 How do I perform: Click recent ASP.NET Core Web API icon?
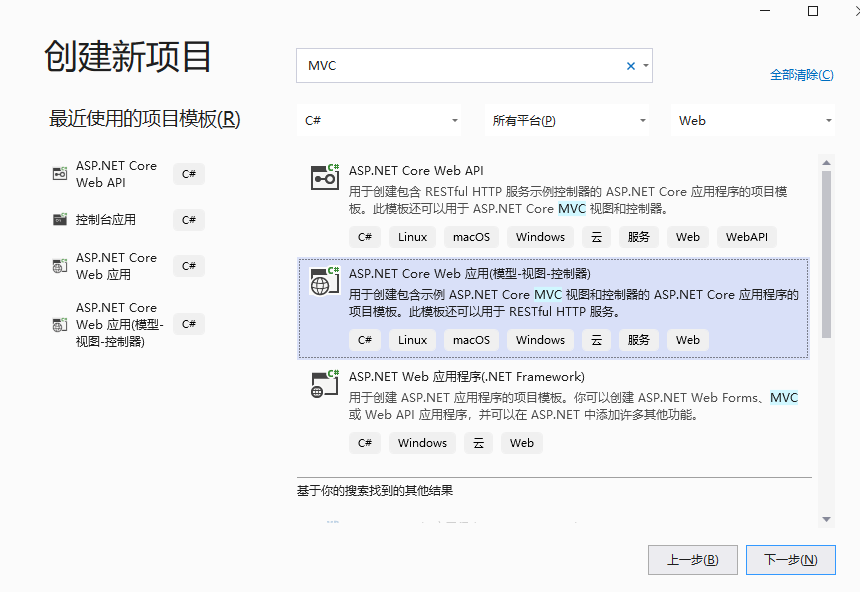[x=59, y=174]
